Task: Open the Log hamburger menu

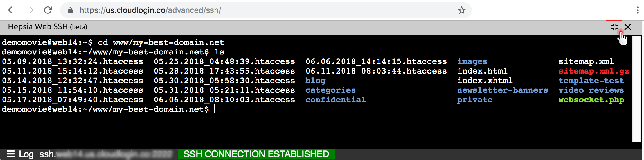Action: click(x=11, y=154)
